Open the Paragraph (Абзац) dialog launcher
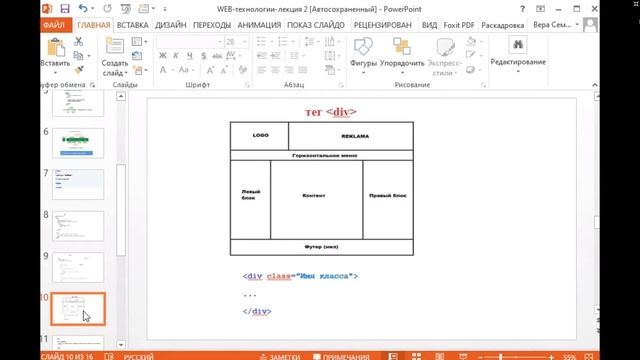This screenshot has width=640, height=360. (x=341, y=85)
